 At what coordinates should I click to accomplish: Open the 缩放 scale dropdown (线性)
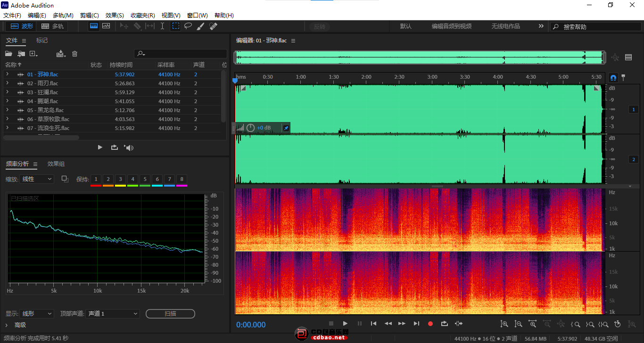tap(37, 179)
